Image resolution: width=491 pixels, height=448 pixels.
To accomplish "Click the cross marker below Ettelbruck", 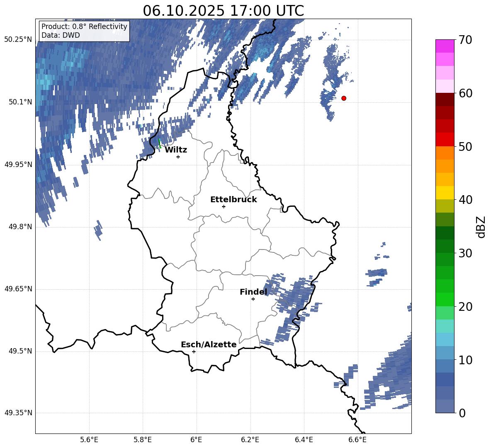I will click(224, 206).
